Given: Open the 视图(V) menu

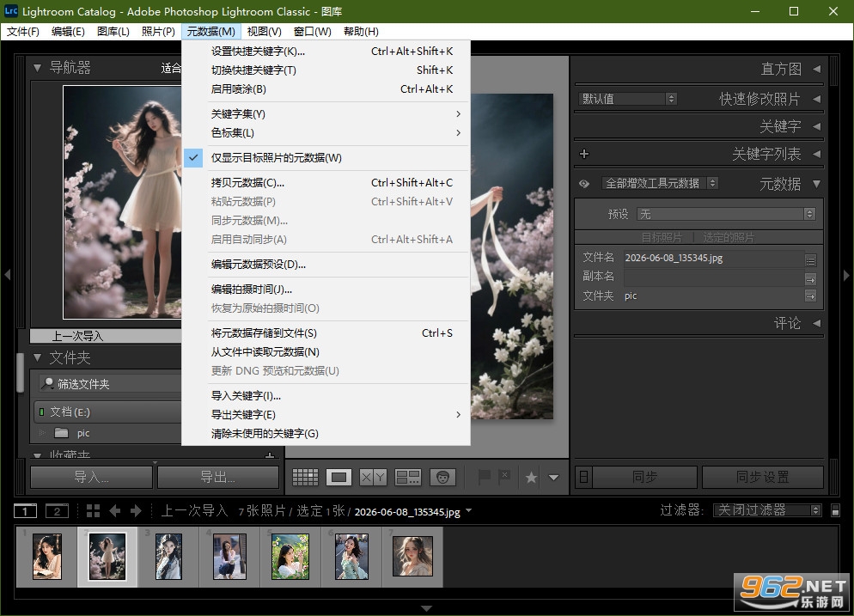Looking at the screenshot, I should pos(264,32).
